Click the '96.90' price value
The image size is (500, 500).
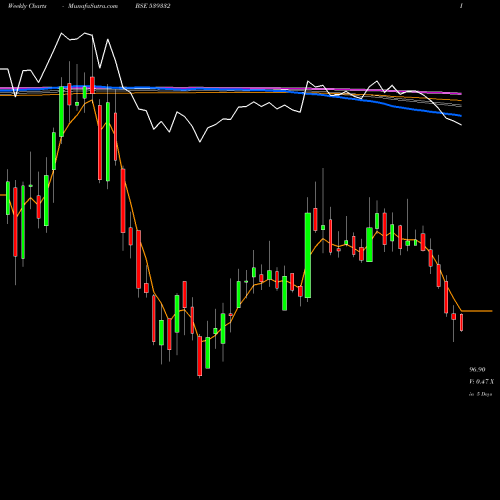tap(477, 369)
